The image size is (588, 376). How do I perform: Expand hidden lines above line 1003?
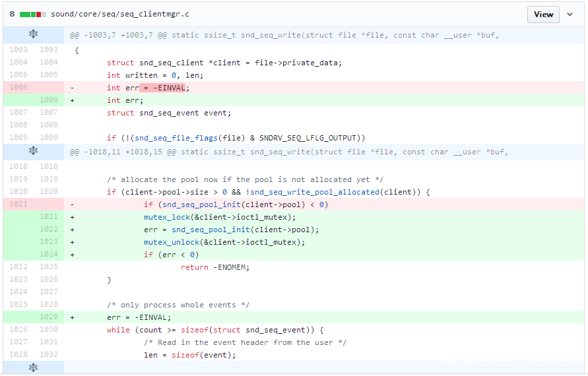(x=33, y=34)
